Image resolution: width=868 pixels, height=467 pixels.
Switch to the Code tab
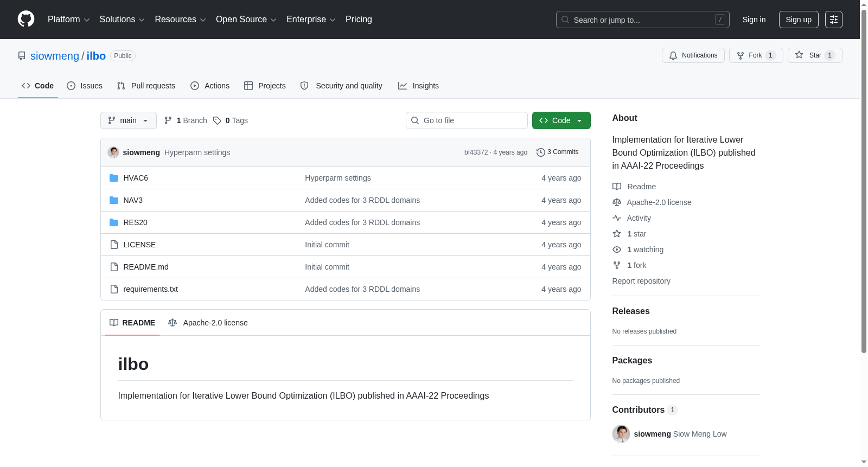[x=38, y=86]
